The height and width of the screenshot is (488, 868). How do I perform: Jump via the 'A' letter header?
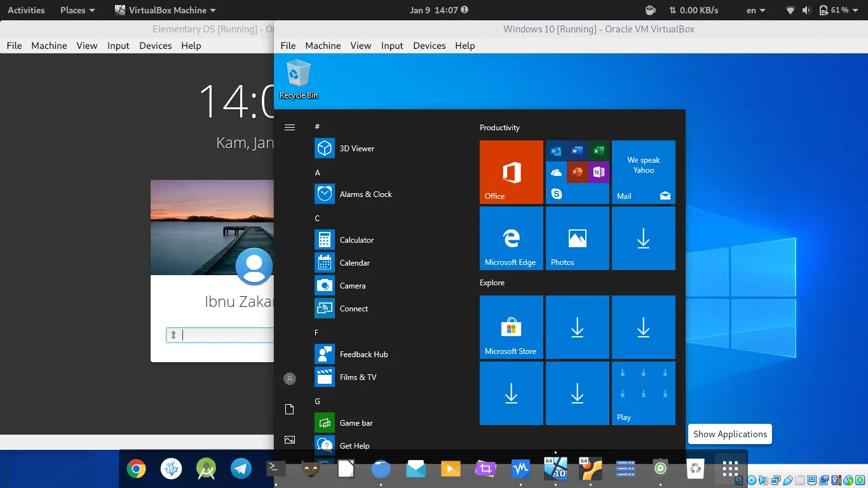click(x=318, y=172)
